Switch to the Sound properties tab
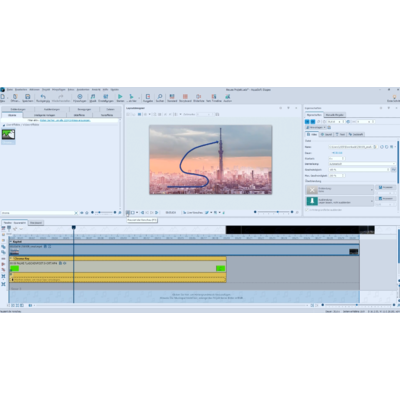This screenshot has width=400, height=400. pyautogui.click(x=327, y=134)
